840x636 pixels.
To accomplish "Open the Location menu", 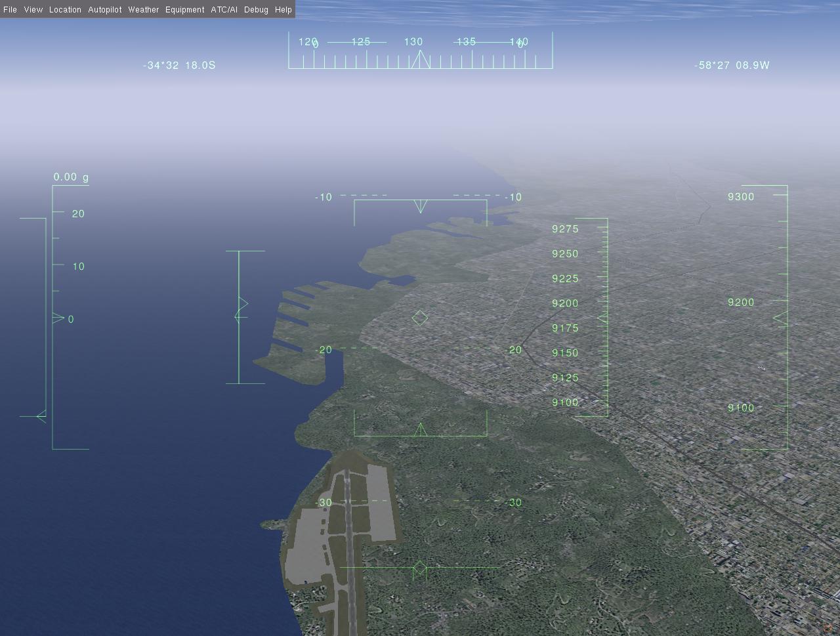I will coord(65,10).
